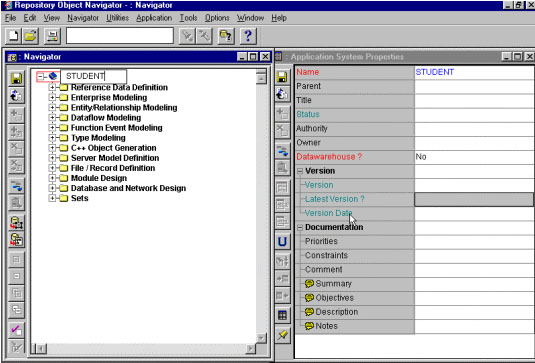Viewport: 535px width, 363px height.
Task: Click the Save diskette icon in Properties window
Action: coord(282,77)
